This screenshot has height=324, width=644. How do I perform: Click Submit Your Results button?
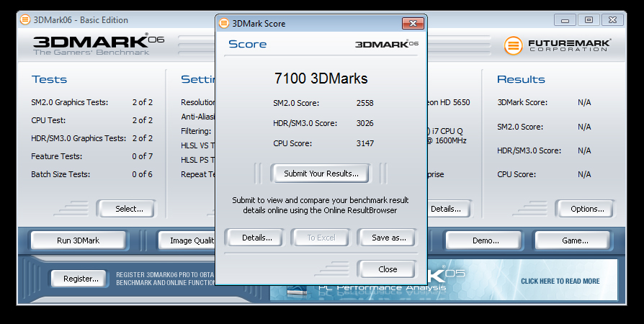[x=321, y=174]
